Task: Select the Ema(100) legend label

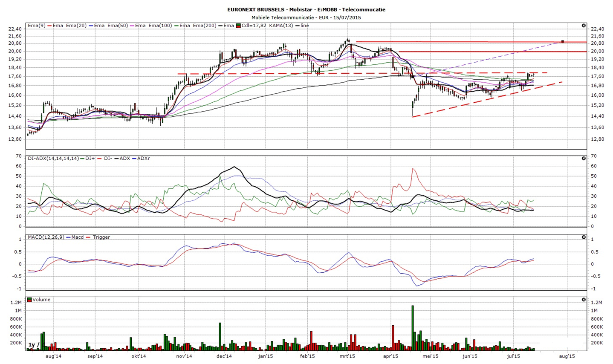Action: pos(160,26)
